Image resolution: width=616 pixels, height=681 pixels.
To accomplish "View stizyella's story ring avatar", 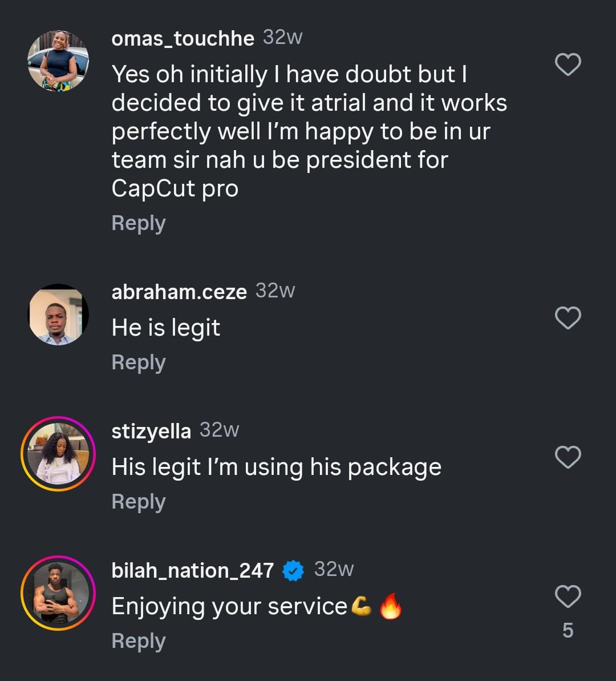I will [57, 454].
